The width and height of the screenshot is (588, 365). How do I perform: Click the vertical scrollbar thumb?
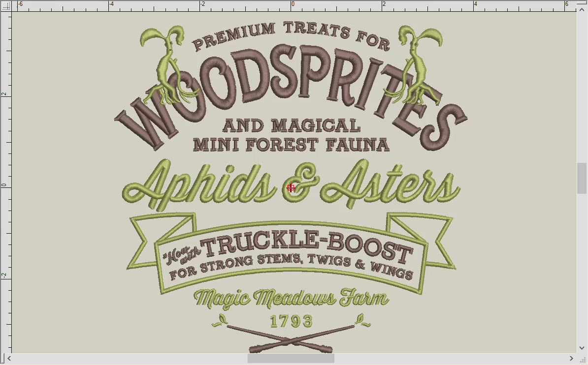pos(582,178)
